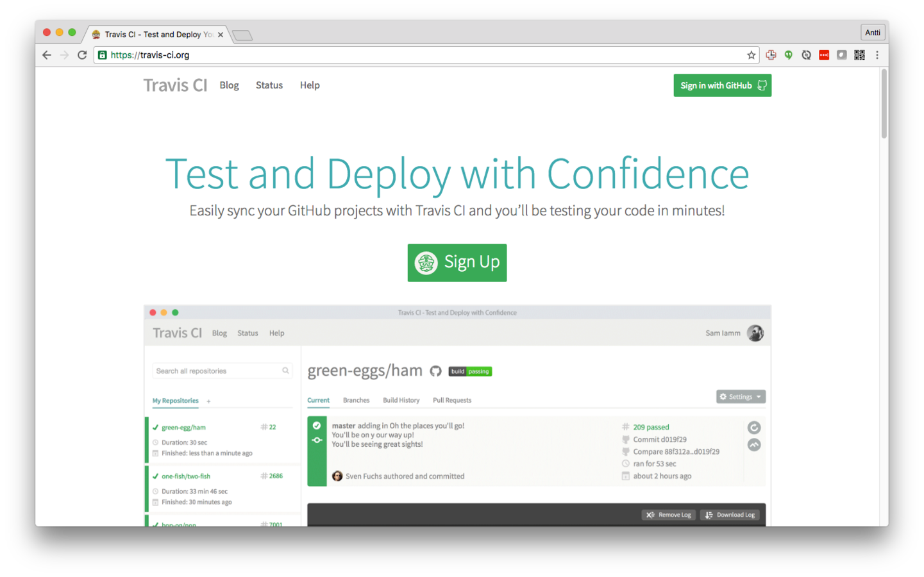Click "Finished: less than a minute ago" text
This screenshot has width=924, height=577.
[x=206, y=453]
